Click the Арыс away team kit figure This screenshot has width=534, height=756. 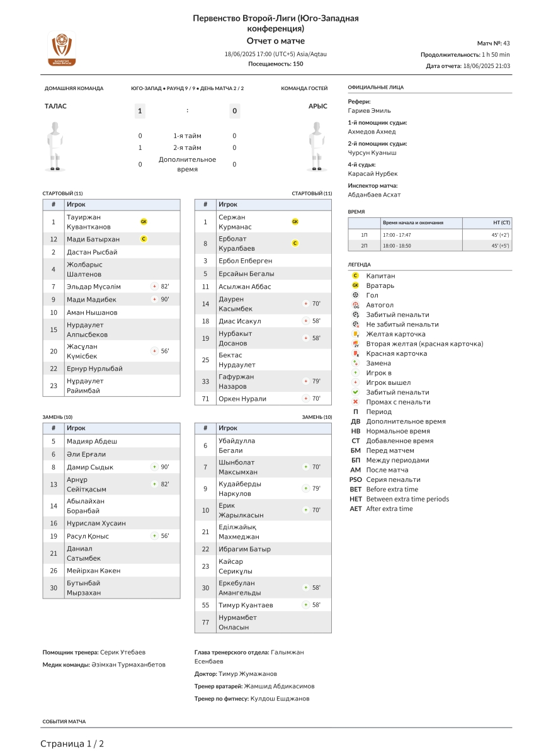pyautogui.click(x=317, y=146)
